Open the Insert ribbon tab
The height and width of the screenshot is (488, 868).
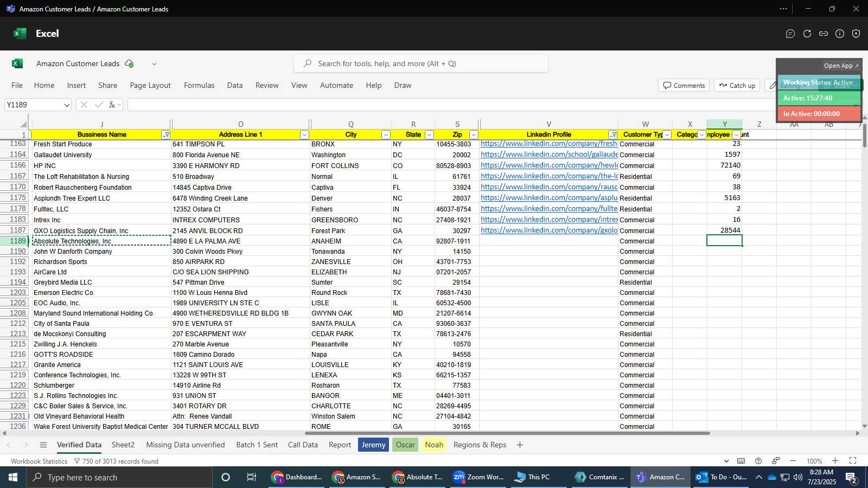point(76,85)
